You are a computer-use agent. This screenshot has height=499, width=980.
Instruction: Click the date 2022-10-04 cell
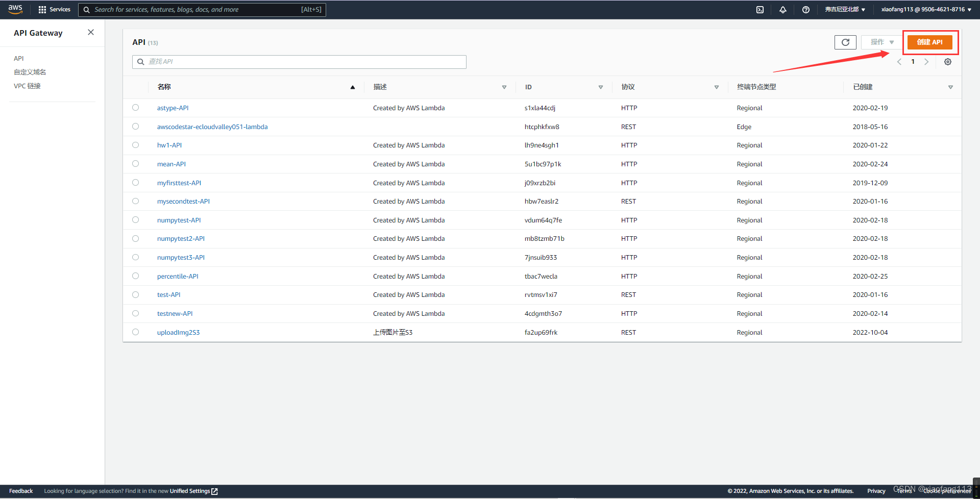pyautogui.click(x=870, y=333)
